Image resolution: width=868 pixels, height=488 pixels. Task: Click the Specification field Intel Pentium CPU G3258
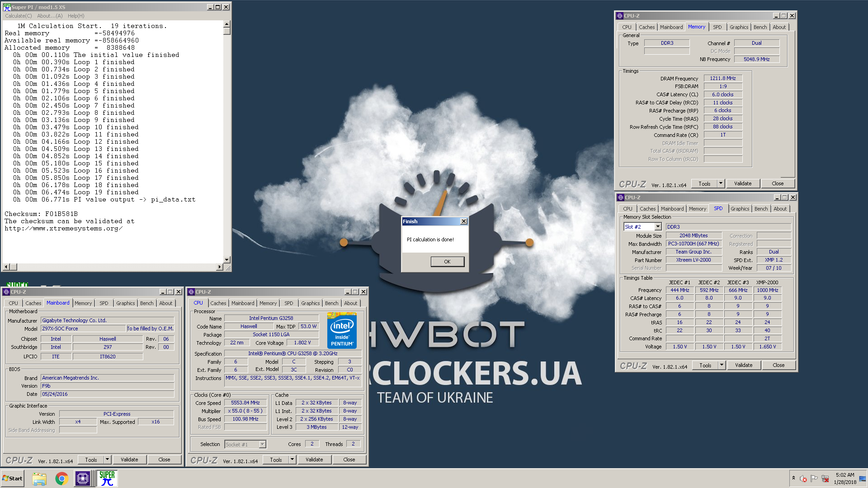click(292, 353)
